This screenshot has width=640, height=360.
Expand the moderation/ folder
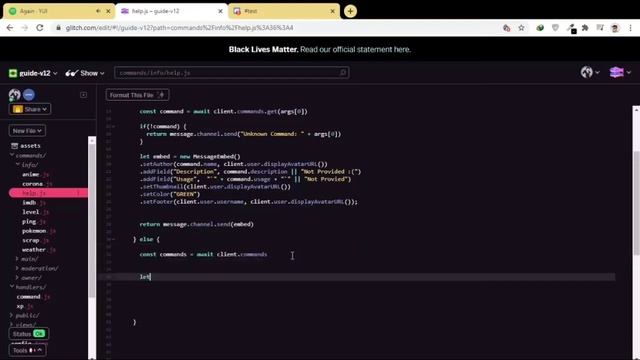tap(37, 268)
